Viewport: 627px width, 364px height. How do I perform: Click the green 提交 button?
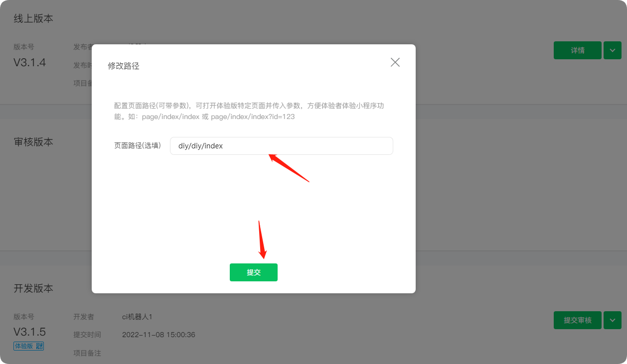tap(254, 272)
